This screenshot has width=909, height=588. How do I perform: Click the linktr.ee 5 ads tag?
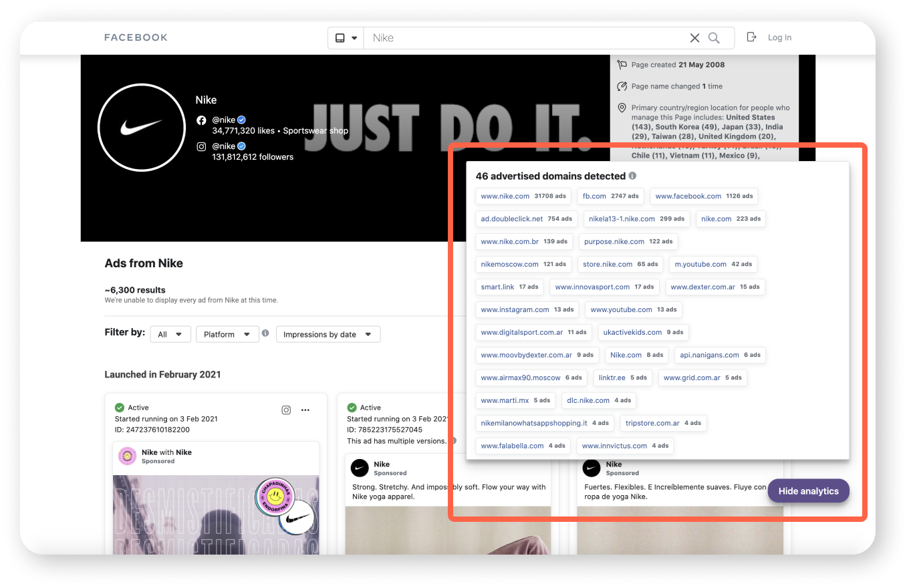click(x=622, y=378)
